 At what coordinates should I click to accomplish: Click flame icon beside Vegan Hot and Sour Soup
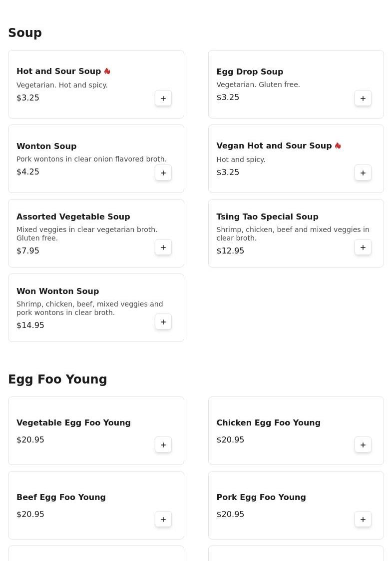338,146
